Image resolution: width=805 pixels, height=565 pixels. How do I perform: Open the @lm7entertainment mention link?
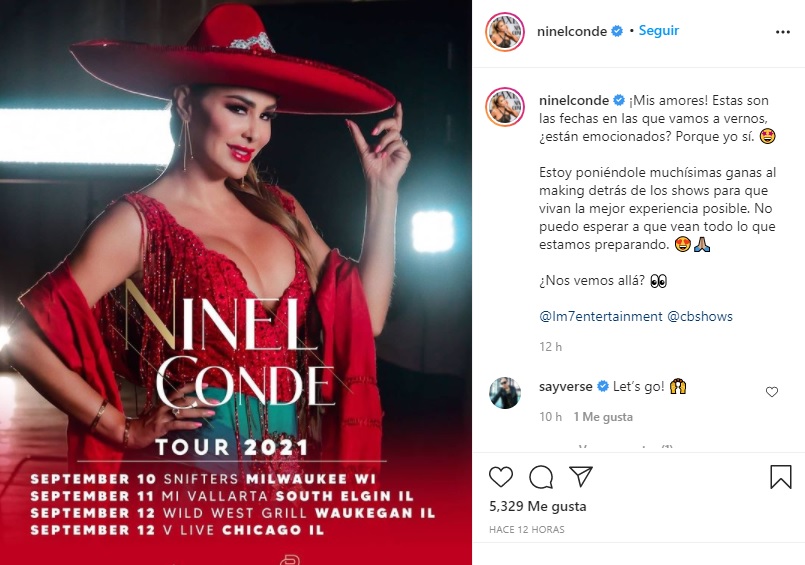click(601, 316)
